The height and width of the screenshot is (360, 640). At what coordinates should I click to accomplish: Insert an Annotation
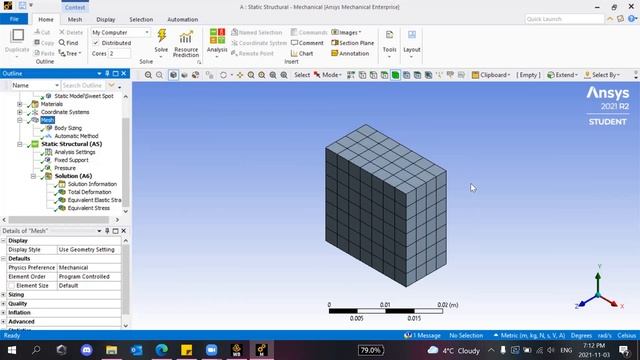[x=350, y=53]
